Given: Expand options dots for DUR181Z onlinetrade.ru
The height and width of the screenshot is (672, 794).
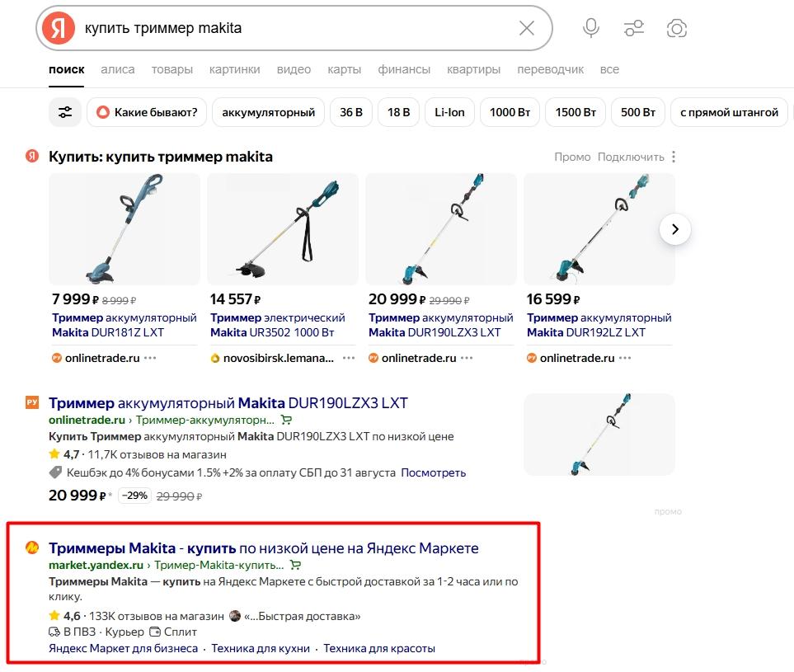Looking at the screenshot, I should pos(150,358).
